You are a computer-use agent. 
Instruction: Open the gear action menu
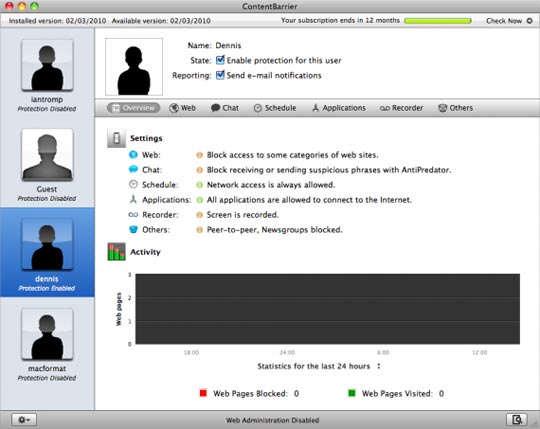(24, 420)
